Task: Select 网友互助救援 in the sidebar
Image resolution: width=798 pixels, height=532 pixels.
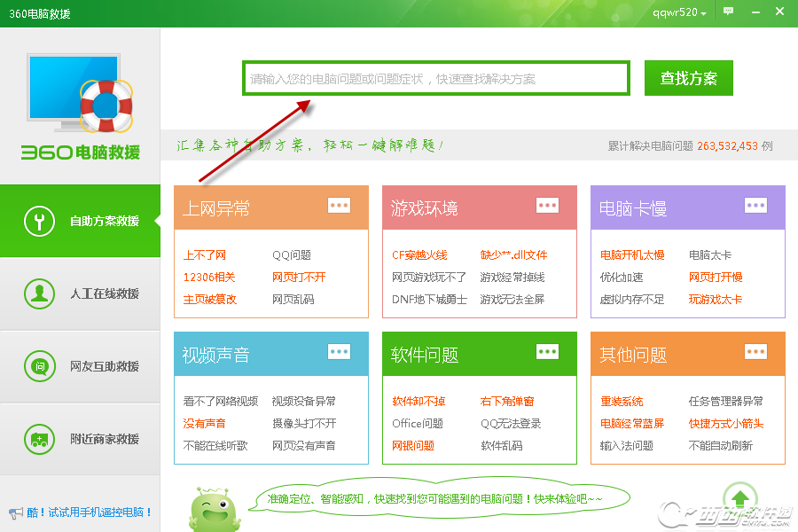Action: 80,366
